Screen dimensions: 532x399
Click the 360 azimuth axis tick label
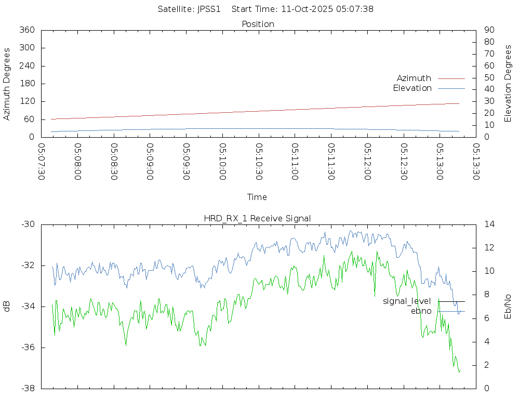[x=26, y=30]
